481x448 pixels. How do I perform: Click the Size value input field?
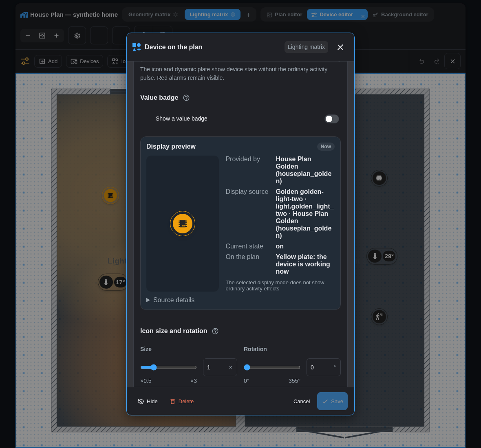coord(220,367)
